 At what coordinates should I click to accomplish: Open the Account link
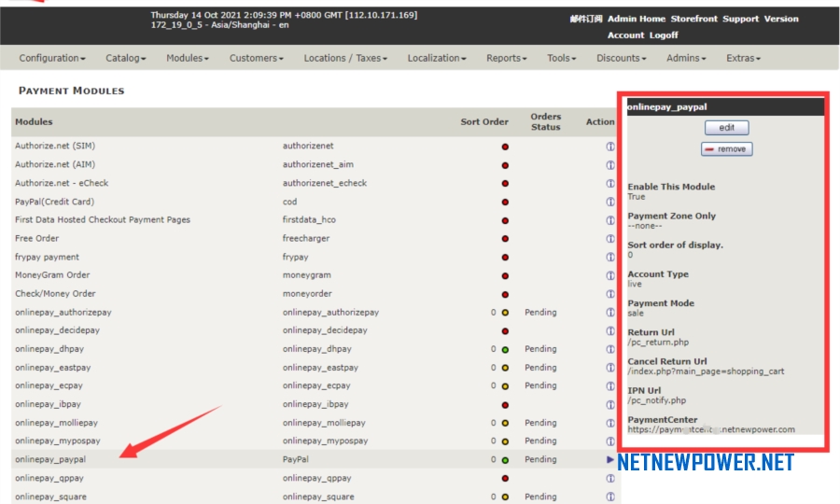[x=625, y=35]
